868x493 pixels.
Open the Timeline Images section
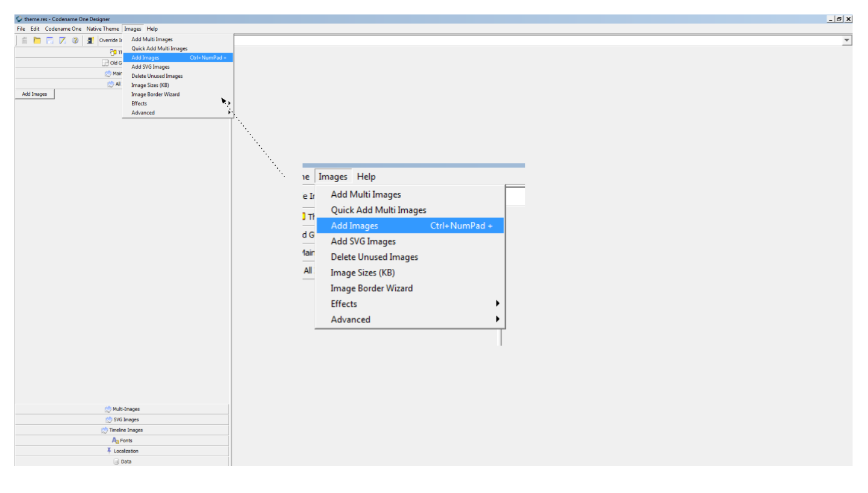(122, 430)
